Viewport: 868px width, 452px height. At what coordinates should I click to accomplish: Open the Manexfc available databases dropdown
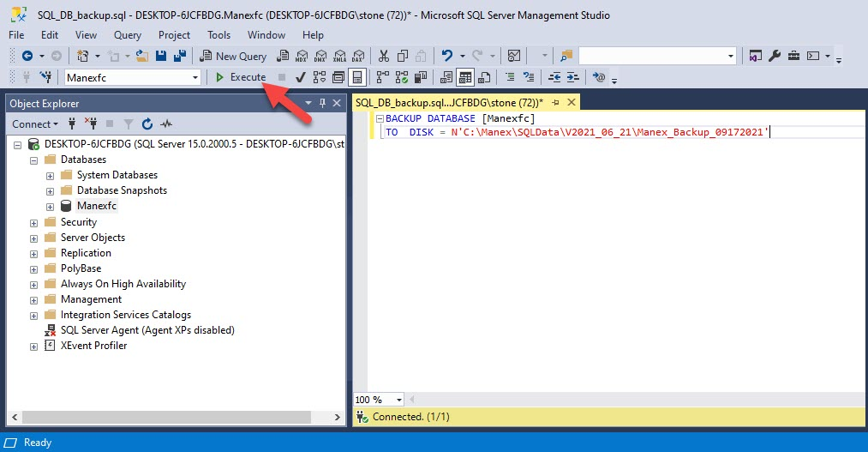point(195,77)
